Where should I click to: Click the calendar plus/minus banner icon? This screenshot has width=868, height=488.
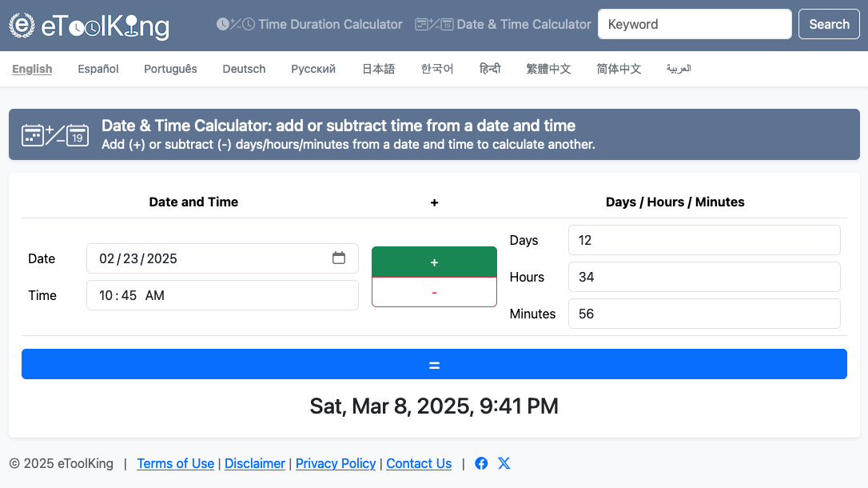[55, 134]
